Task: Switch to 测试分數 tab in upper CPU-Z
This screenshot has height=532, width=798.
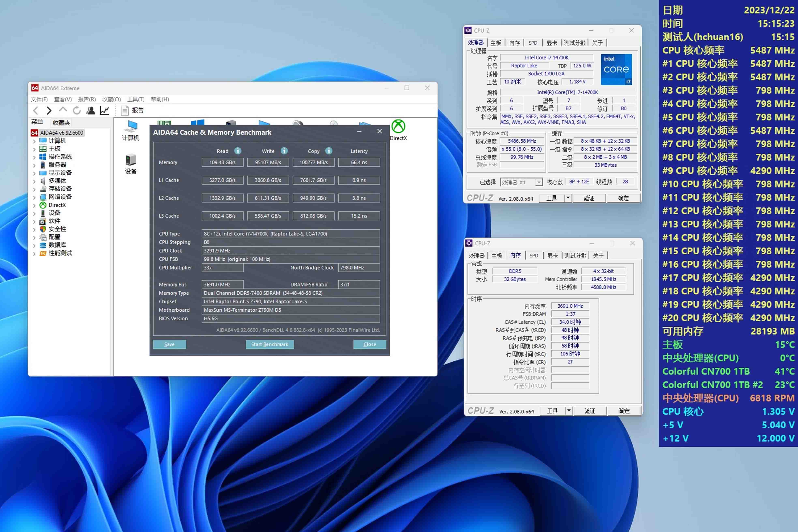Action: coord(575,43)
